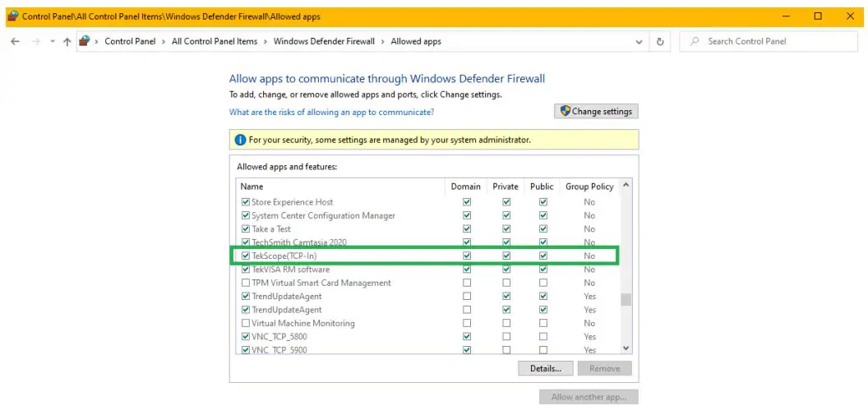
Task: Expand the address bar history dropdown
Action: pyautogui.click(x=639, y=41)
